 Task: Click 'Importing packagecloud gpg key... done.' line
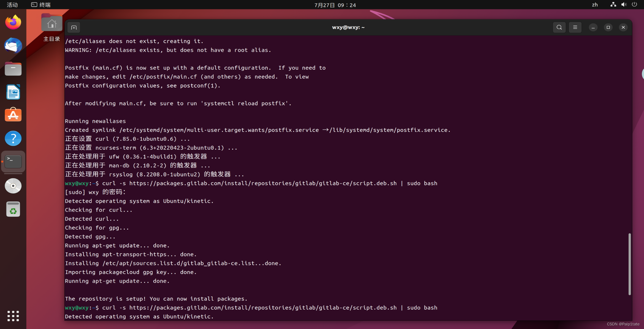click(x=131, y=272)
